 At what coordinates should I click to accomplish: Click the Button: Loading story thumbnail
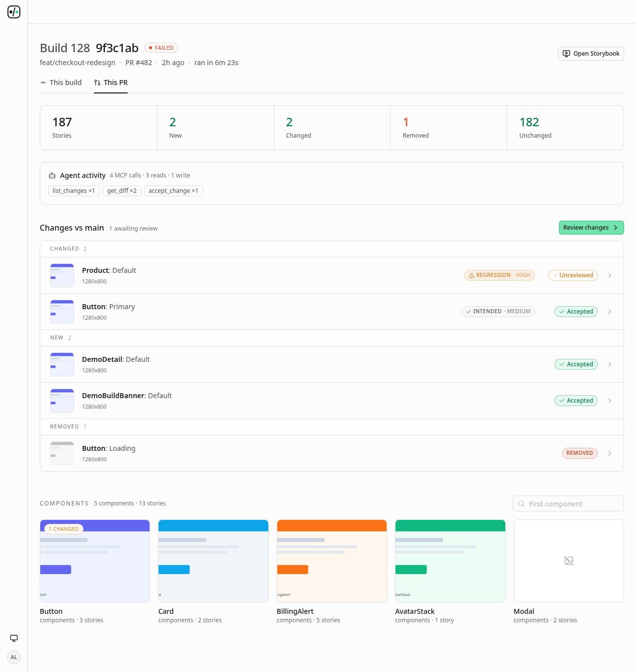pos(62,453)
